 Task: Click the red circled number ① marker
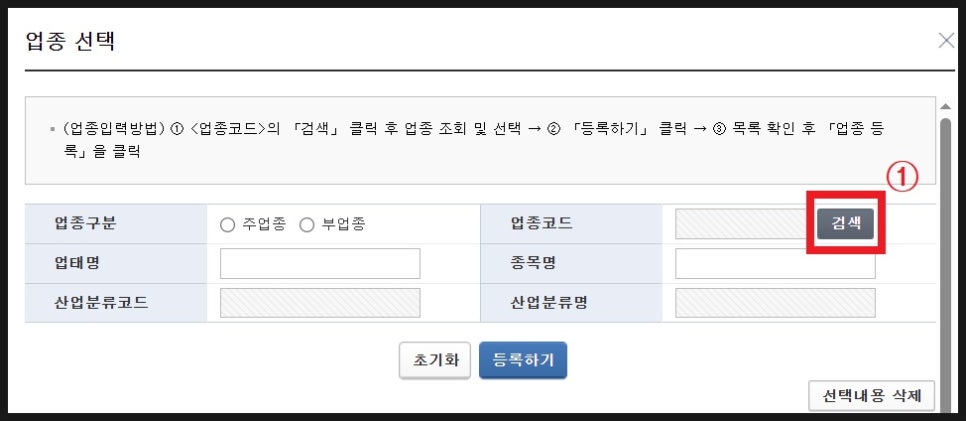click(x=902, y=178)
